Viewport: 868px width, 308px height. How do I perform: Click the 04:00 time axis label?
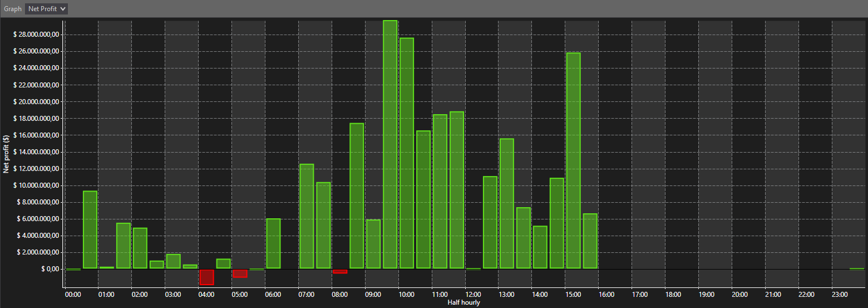click(x=206, y=295)
